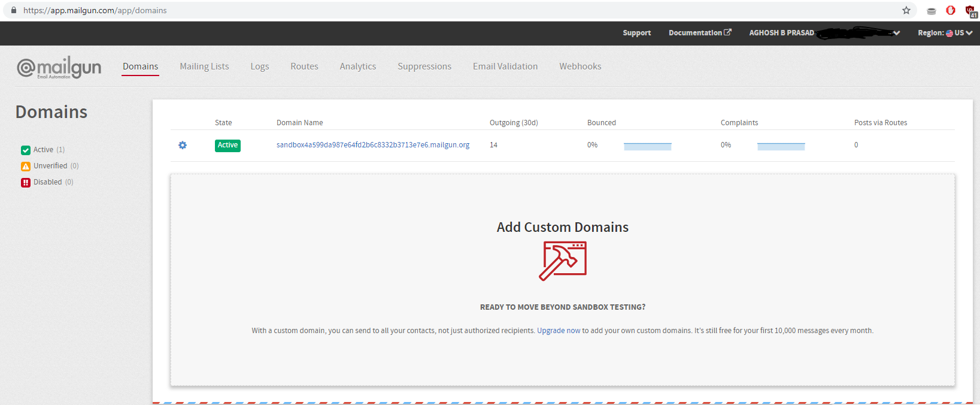Click the Bounced rate progress bar
This screenshot has width=980, height=405.
[647, 146]
